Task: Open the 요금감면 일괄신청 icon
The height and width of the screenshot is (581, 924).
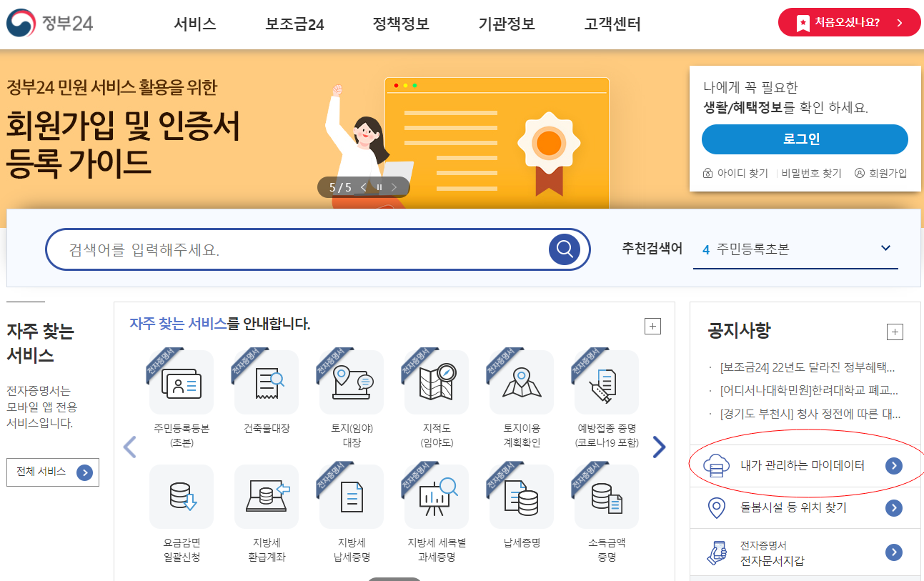Action: click(182, 497)
